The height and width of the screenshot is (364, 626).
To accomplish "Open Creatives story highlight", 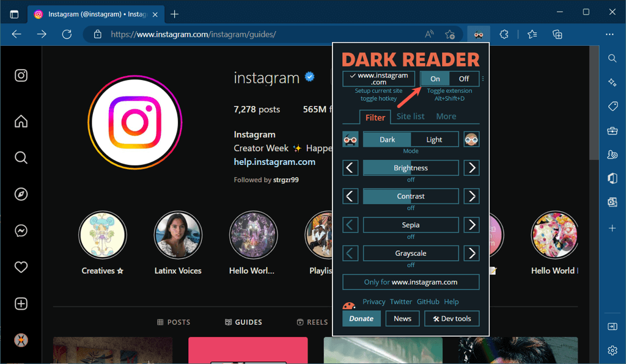I will click(x=103, y=235).
